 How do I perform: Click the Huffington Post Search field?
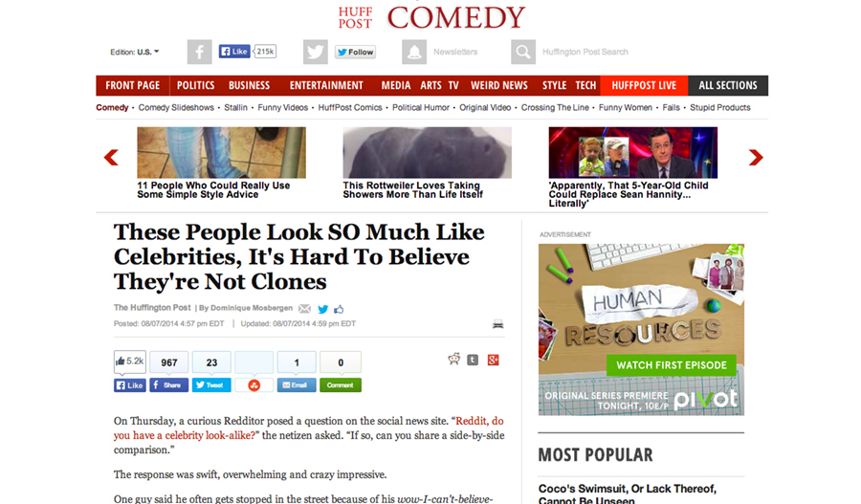point(585,53)
